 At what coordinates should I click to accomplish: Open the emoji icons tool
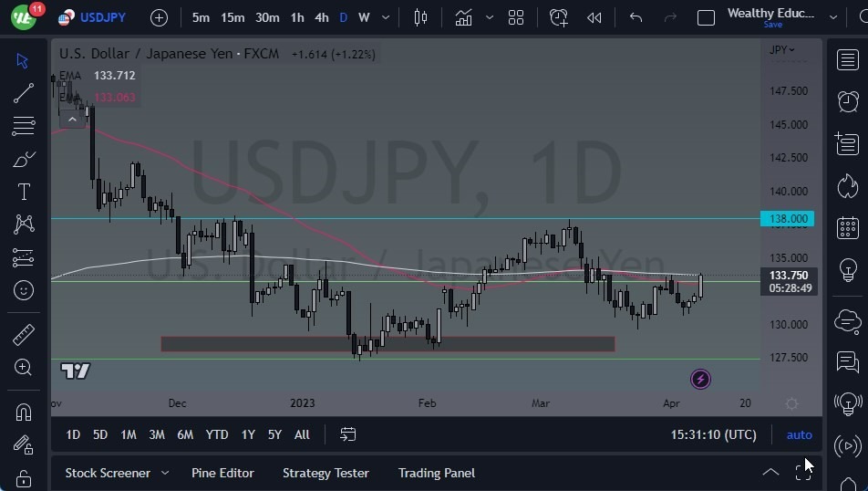(24, 290)
